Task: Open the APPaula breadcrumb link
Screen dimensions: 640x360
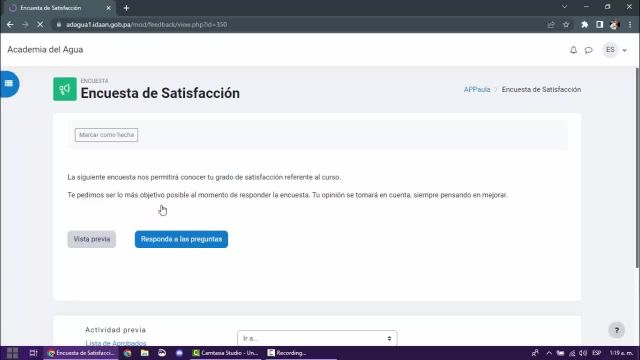Action: (477, 89)
